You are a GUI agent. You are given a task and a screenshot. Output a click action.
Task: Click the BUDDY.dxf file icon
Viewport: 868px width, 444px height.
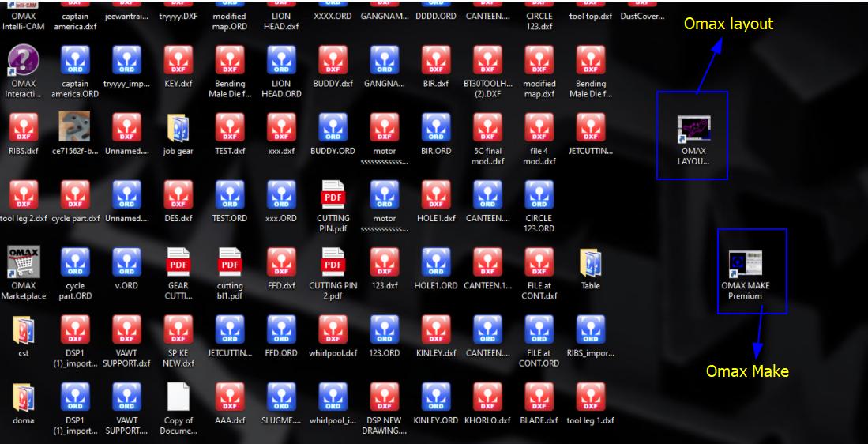tap(333, 60)
